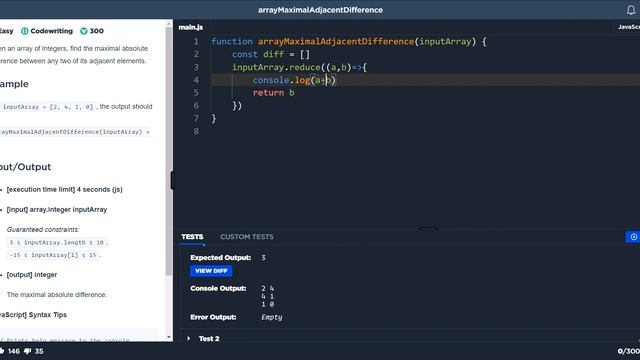The image size is (640, 360).
Task: Open the notifications bell icon
Action: (x=631, y=10)
